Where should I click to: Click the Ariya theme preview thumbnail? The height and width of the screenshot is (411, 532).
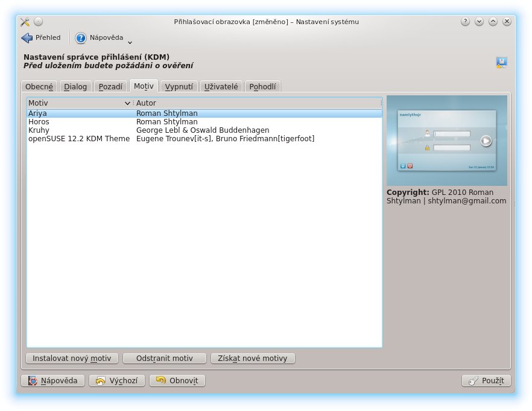tap(446, 141)
